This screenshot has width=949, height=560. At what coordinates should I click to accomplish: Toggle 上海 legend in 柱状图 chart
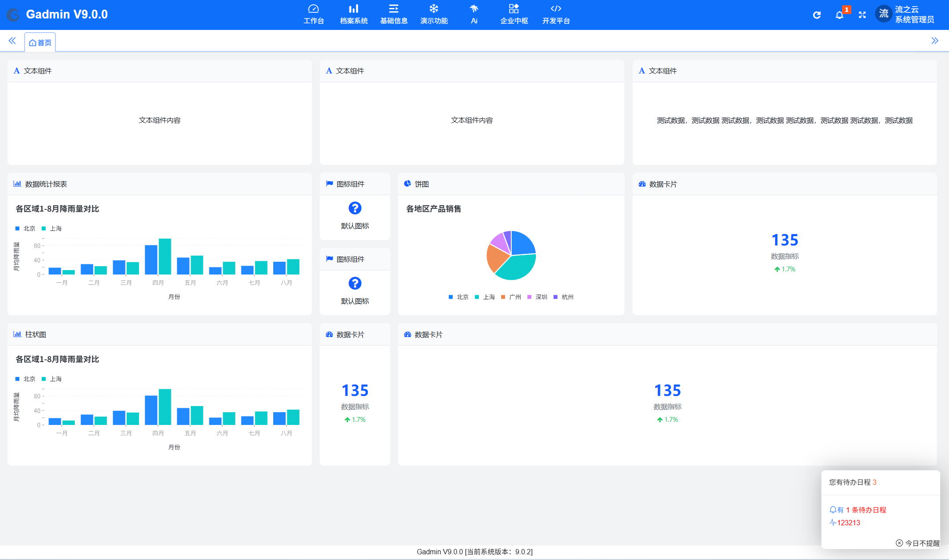pyautogui.click(x=52, y=379)
